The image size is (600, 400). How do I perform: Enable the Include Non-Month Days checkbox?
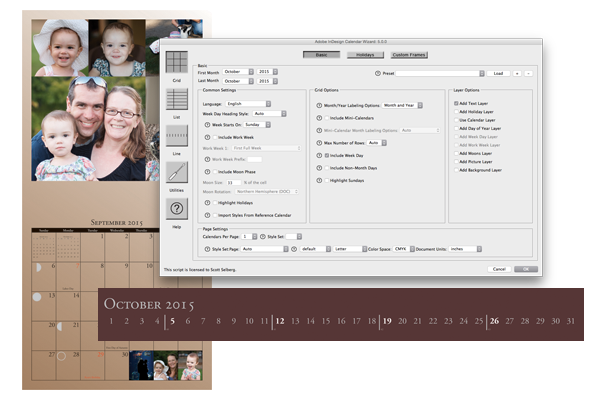coord(327,168)
